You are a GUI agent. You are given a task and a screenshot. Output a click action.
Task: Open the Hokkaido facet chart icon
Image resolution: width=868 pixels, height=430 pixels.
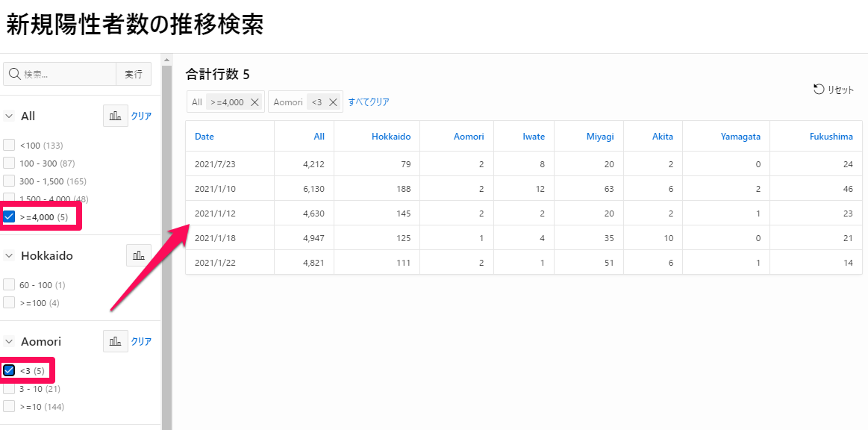(x=138, y=255)
